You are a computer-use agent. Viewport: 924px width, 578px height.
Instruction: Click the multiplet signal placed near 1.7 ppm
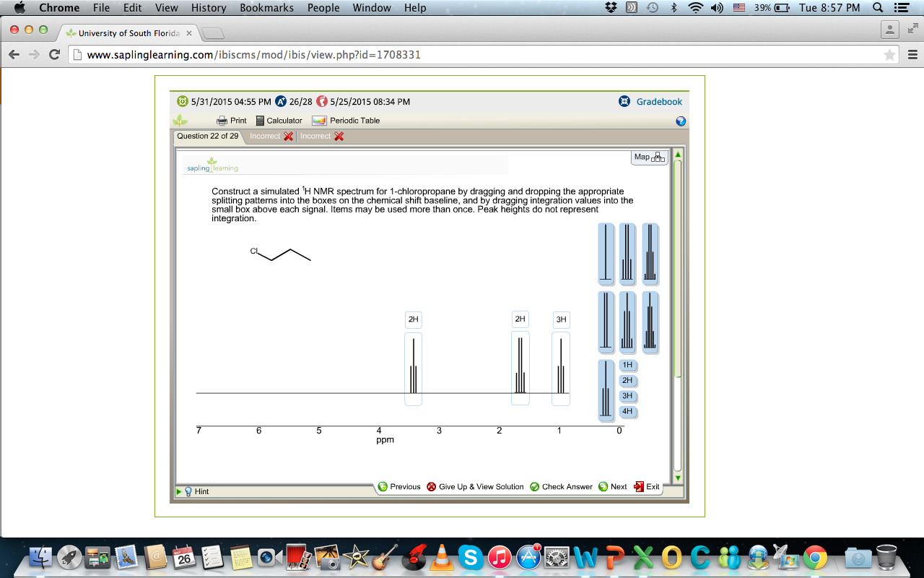click(x=520, y=368)
